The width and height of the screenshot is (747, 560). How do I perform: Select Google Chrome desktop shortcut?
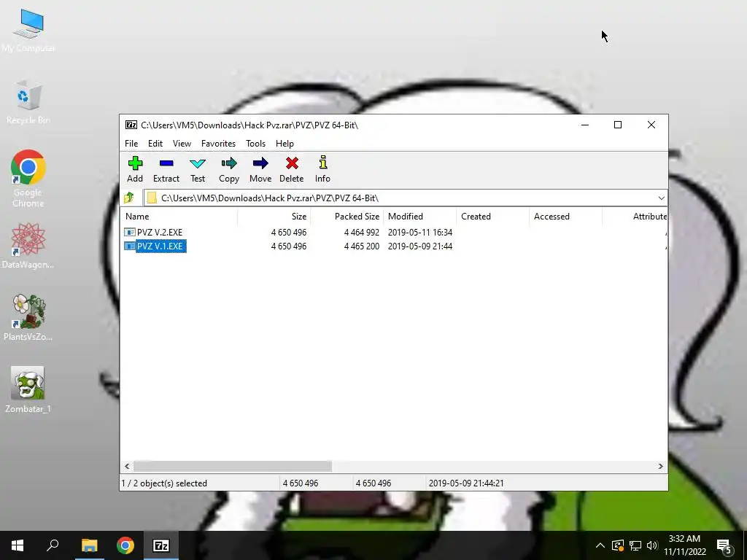(x=28, y=179)
